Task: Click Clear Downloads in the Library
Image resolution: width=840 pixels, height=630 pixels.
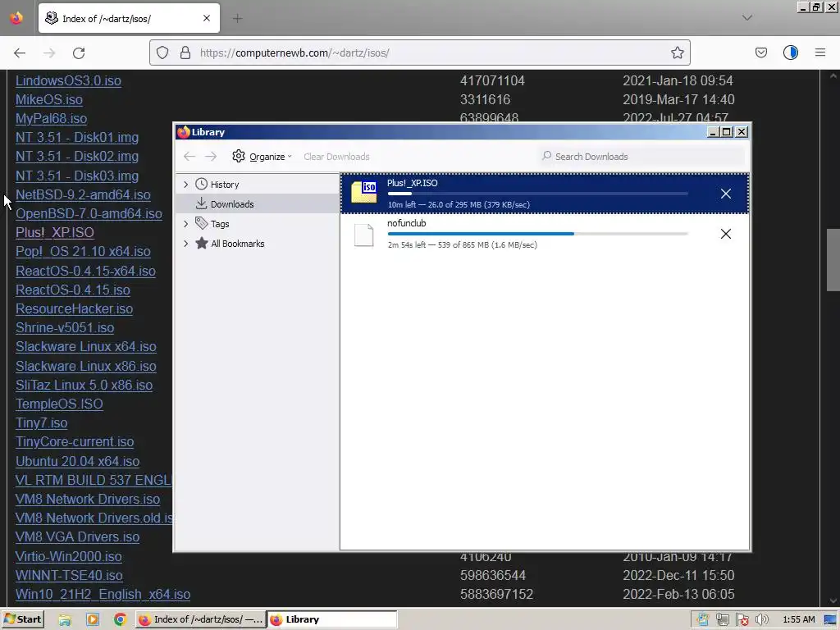Action: pyautogui.click(x=336, y=157)
